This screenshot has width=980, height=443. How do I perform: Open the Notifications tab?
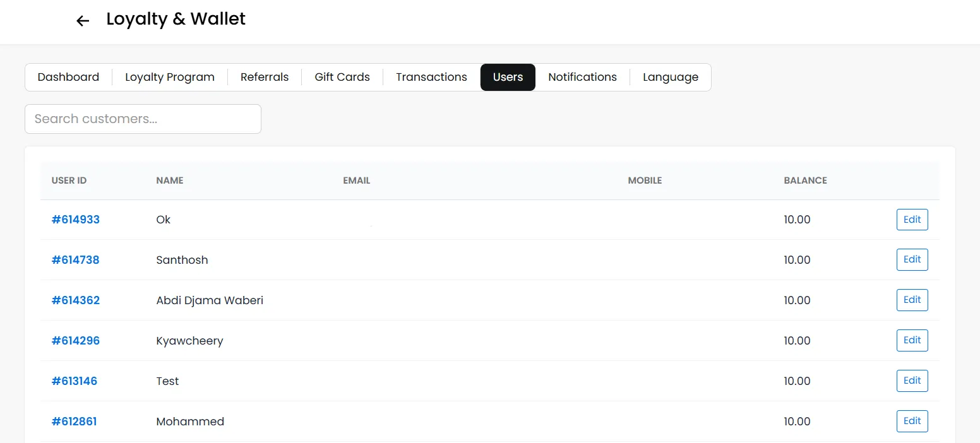click(x=582, y=77)
